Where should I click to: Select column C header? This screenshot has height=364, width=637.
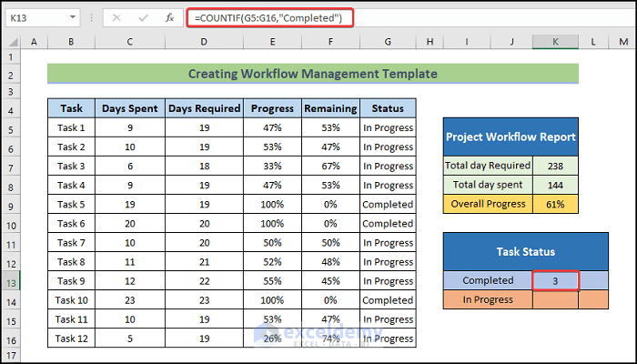pyautogui.click(x=130, y=42)
